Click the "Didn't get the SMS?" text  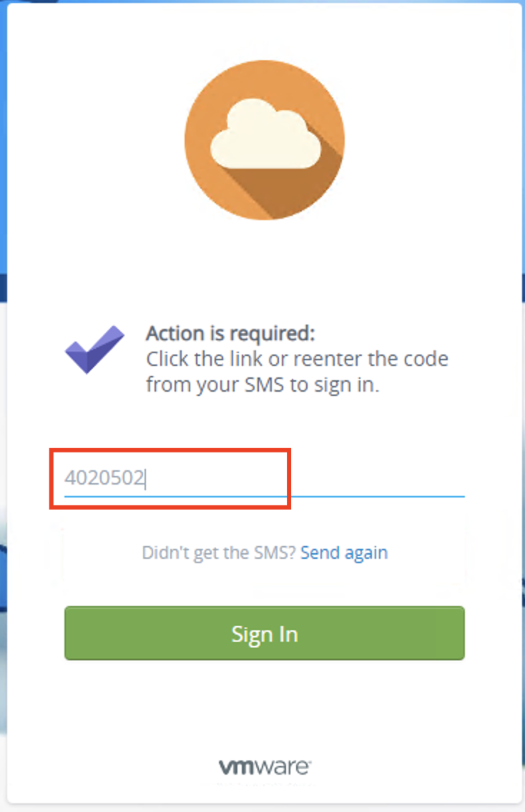[x=218, y=553]
